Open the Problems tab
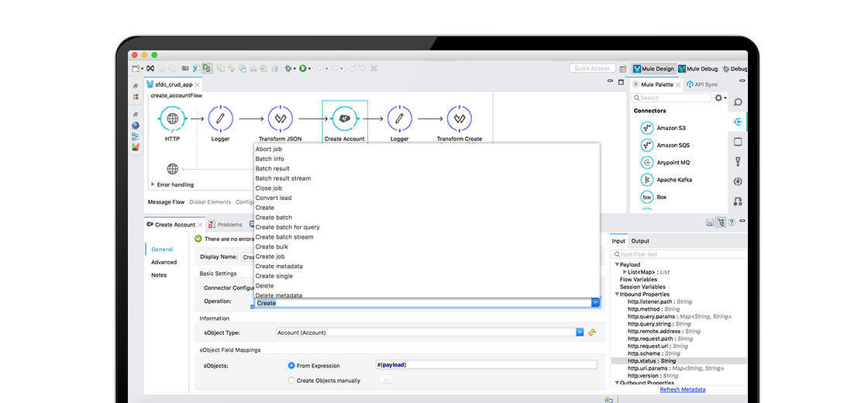The width and height of the screenshot is (868, 403). click(x=226, y=225)
